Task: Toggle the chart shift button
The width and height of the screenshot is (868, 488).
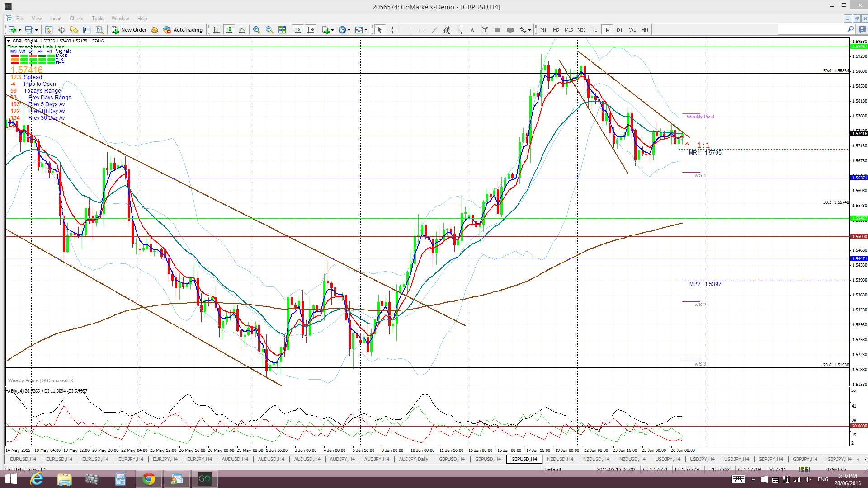Action: point(311,30)
